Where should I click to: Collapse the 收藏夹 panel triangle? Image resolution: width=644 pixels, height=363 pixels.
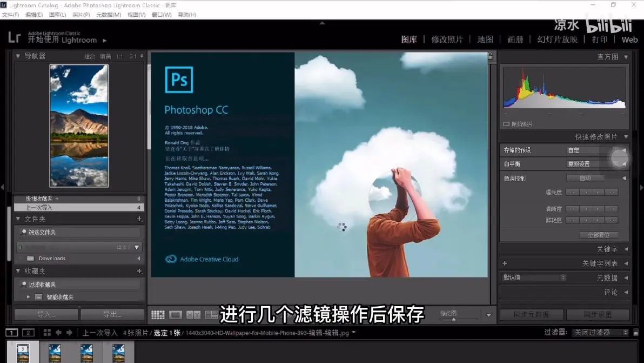click(18, 271)
